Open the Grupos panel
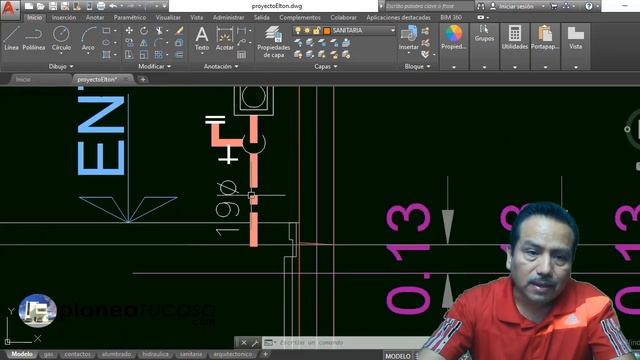Image resolution: width=640 pixels, height=360 pixels. 484,33
